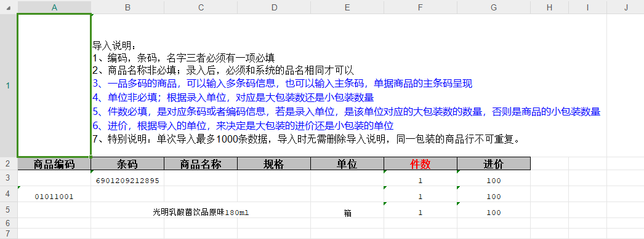The width and height of the screenshot is (644, 239).
Task: Select column F header
Action: [421, 7]
